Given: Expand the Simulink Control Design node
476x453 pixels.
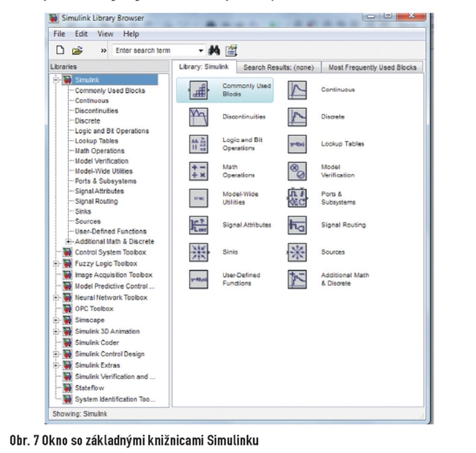Looking at the screenshot, I should pos(56,354).
